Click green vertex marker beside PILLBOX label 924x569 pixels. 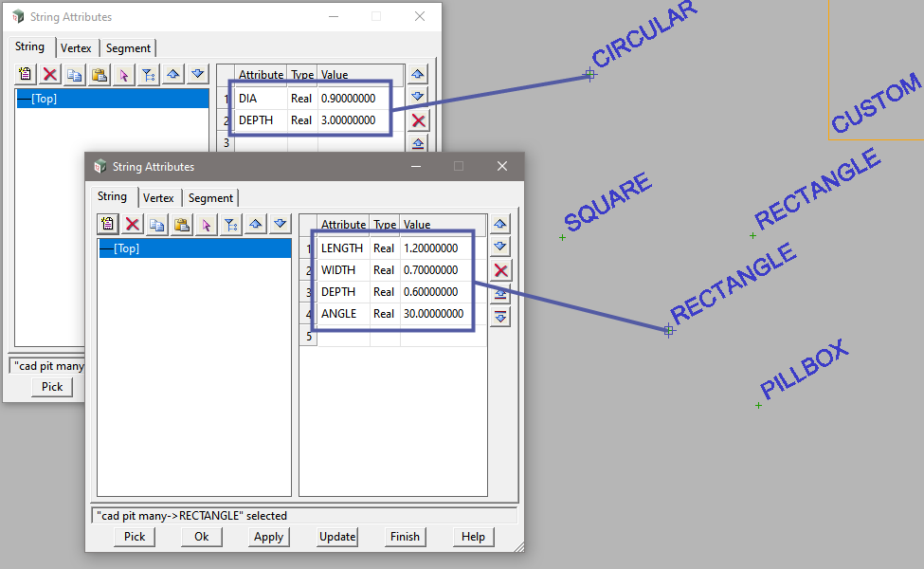(758, 406)
